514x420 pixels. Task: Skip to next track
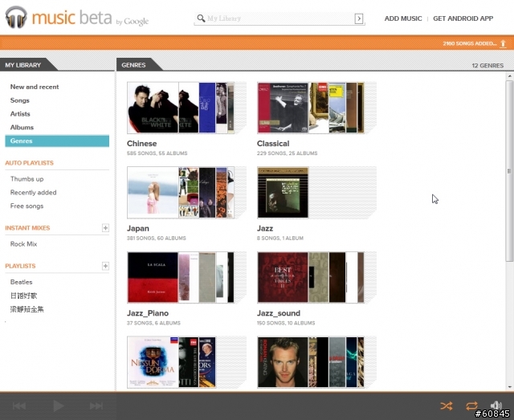96,406
